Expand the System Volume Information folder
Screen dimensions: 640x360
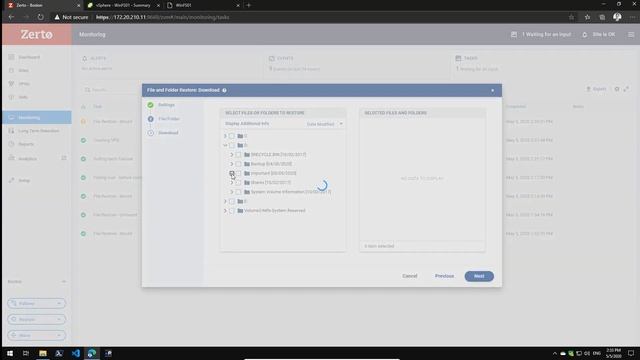pyautogui.click(x=232, y=192)
